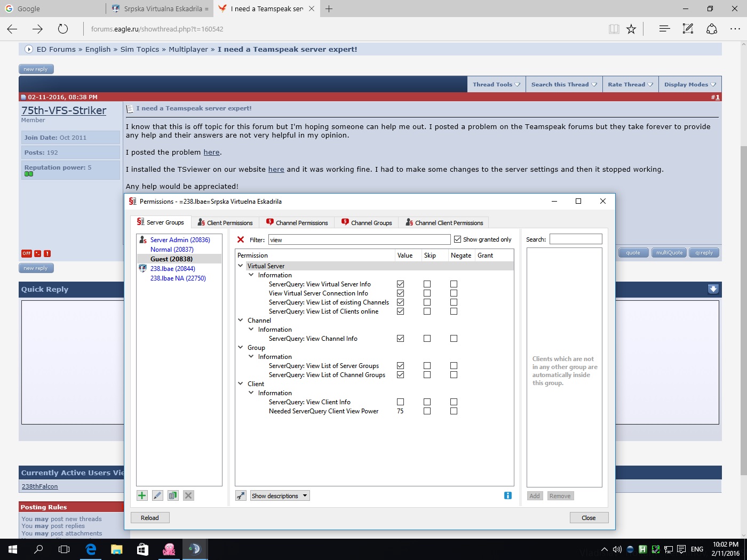Screen dimensions: 747x560
Task: Add page to favorites with star icon
Action: (x=631, y=29)
